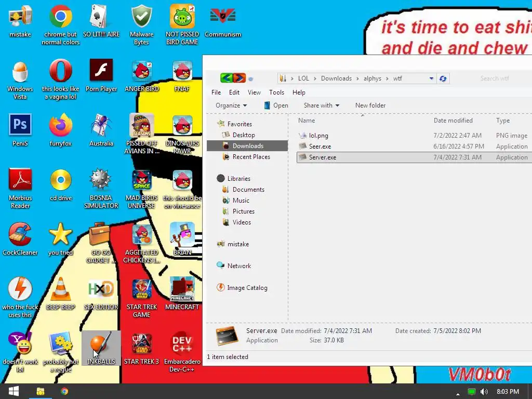
Task: Open the Edit menu
Action: pyautogui.click(x=234, y=92)
